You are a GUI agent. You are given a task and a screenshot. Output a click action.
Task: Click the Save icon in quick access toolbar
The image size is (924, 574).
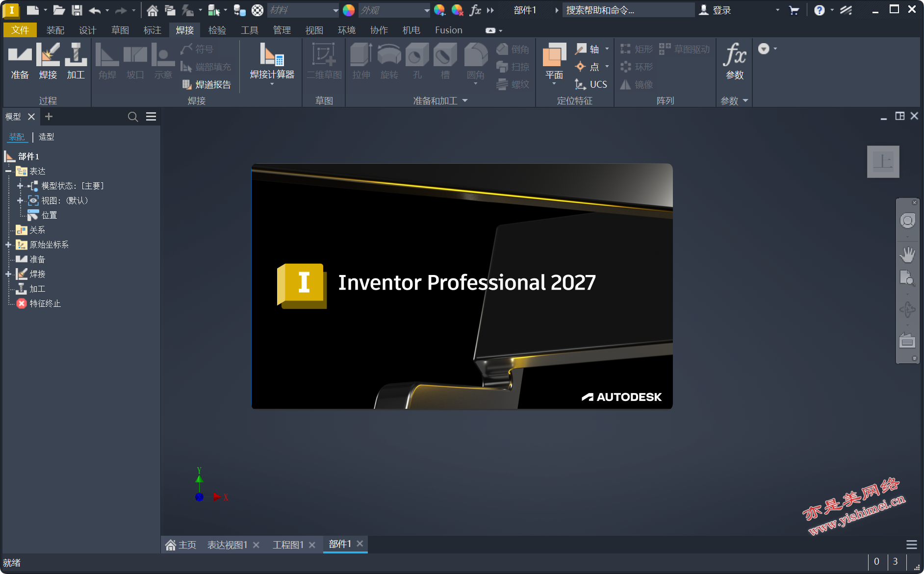(77, 10)
